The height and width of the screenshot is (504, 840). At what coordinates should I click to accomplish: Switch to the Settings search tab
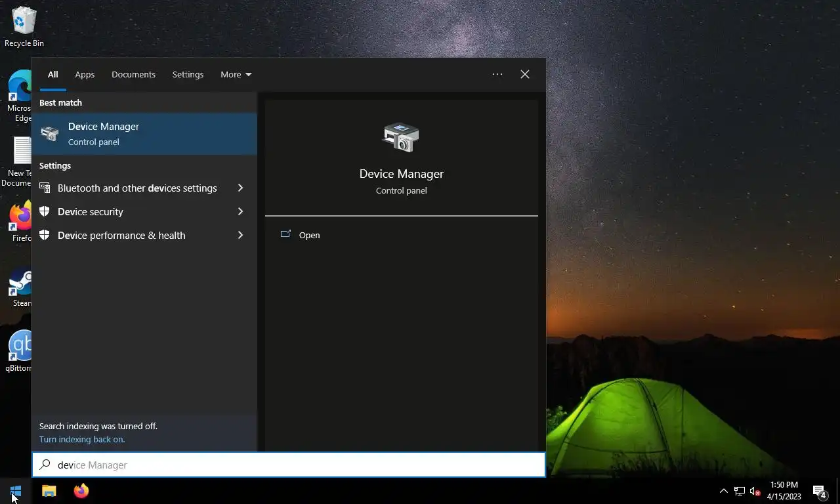[x=188, y=74]
